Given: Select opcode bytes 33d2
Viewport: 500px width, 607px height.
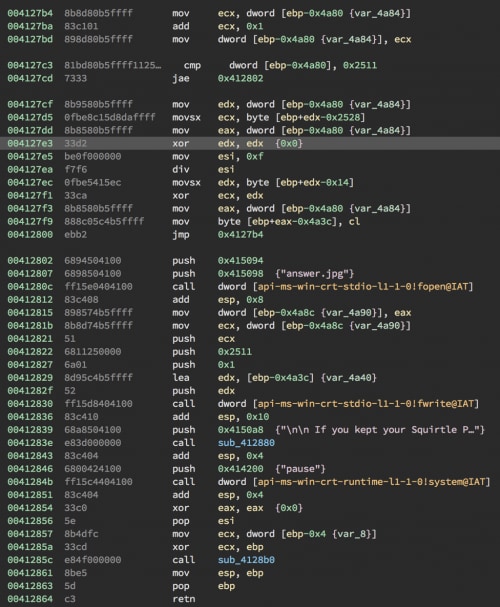Looking at the screenshot, I should tap(76, 143).
